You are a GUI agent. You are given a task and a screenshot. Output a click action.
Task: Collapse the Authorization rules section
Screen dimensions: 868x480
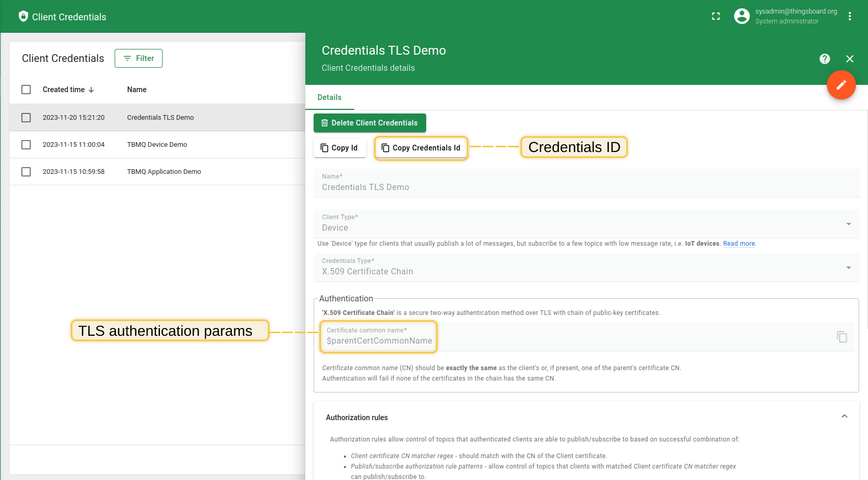(845, 416)
